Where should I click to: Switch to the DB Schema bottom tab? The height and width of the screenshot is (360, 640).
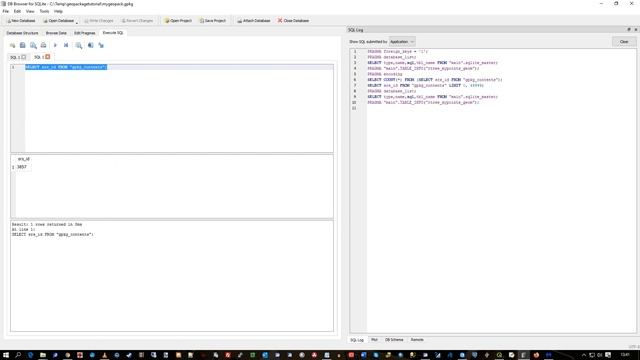click(394, 340)
